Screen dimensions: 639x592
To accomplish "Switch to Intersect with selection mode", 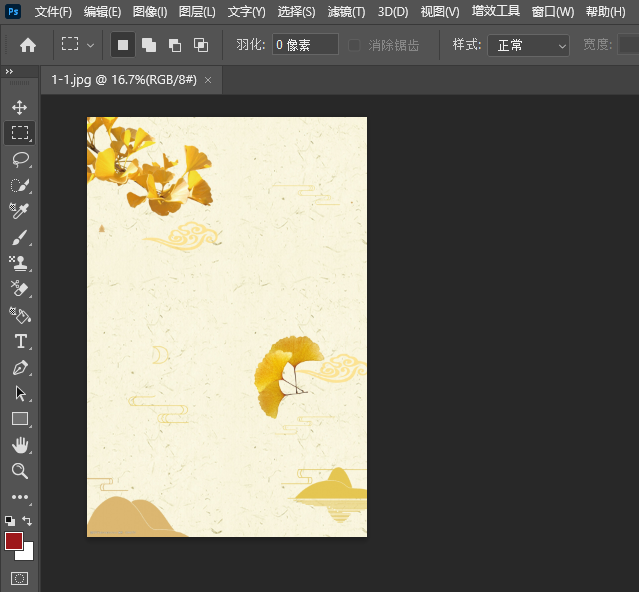I will tap(201, 45).
